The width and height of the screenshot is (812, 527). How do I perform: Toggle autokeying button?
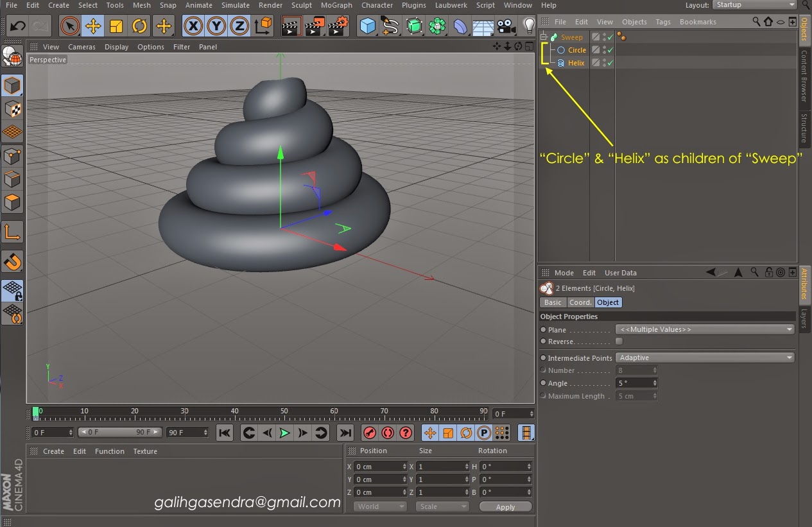(x=387, y=433)
